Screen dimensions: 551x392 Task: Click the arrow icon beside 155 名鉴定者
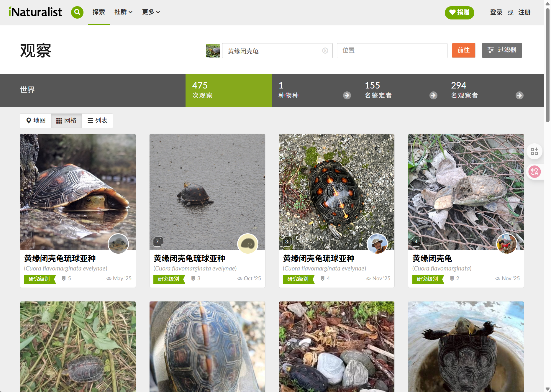click(x=433, y=95)
